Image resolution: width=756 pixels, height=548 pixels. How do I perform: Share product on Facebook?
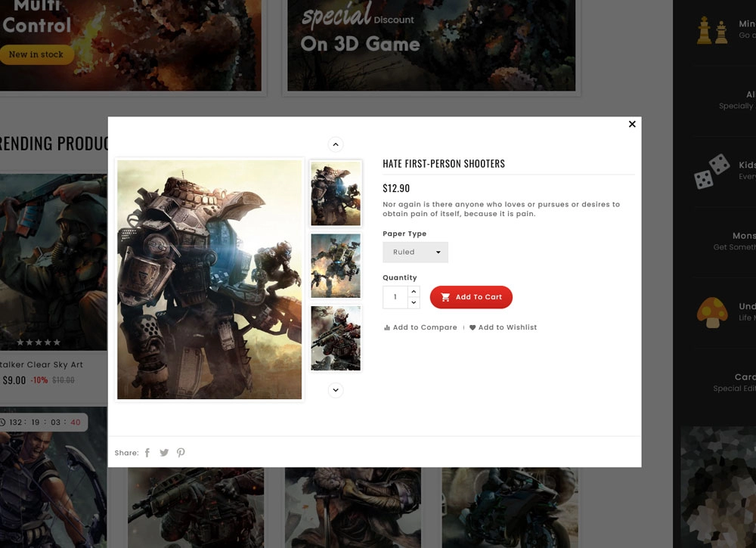coord(147,453)
